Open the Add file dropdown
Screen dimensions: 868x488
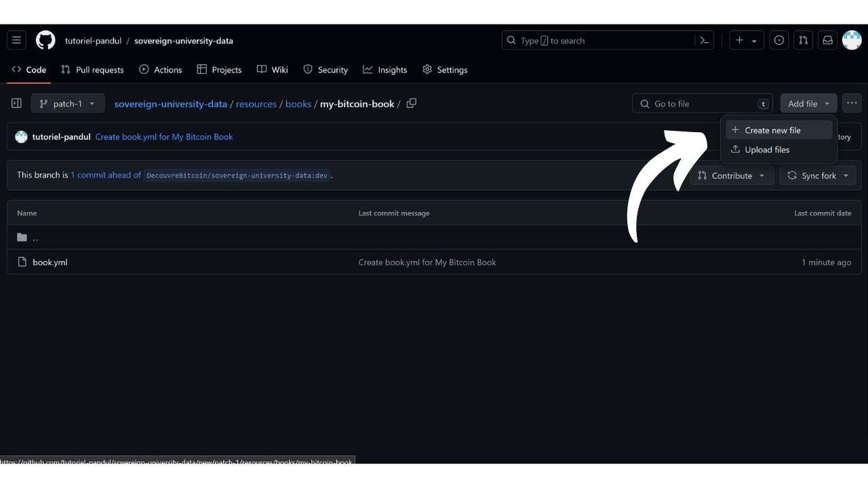point(808,104)
